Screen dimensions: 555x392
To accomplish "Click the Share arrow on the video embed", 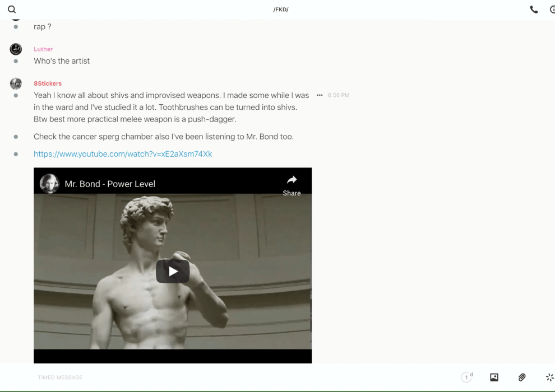I will (292, 185).
